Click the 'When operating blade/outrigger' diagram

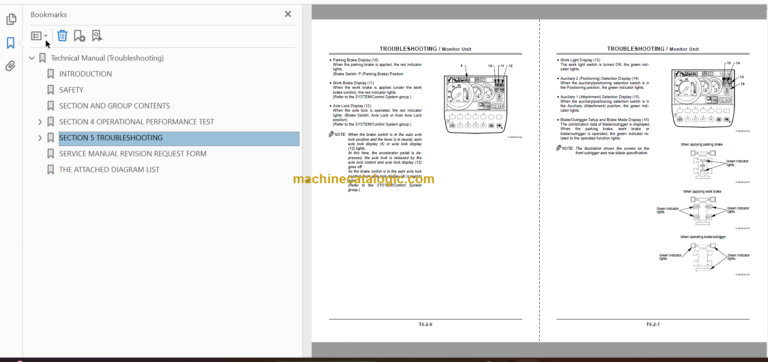pos(702,257)
